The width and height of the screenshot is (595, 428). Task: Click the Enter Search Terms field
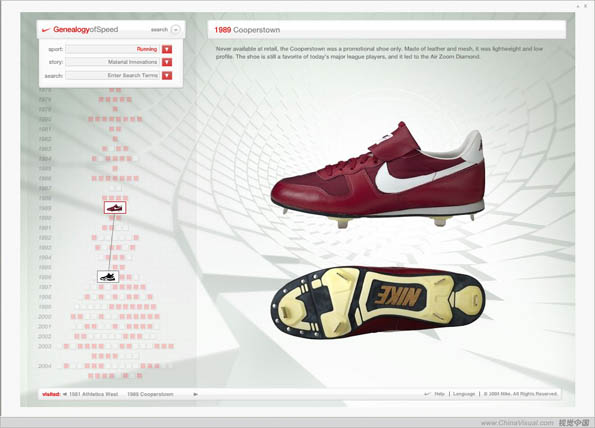click(x=113, y=76)
